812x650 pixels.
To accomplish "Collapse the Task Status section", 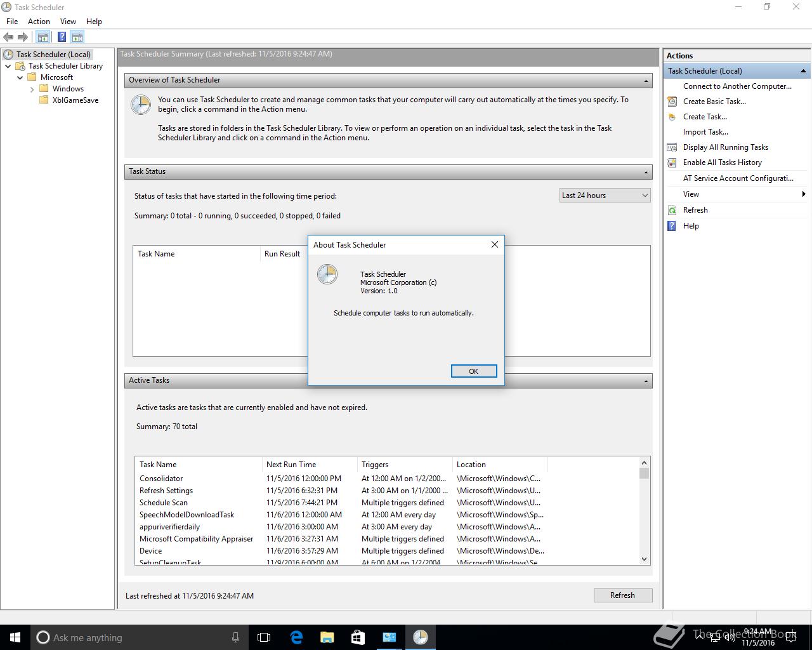I will tap(646, 172).
